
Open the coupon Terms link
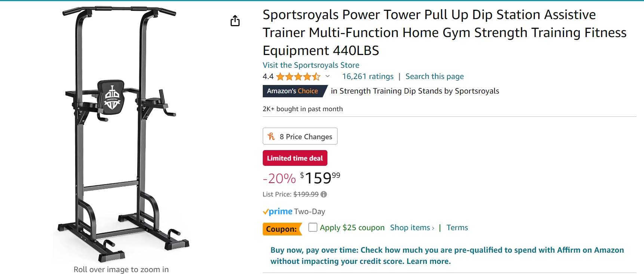[x=457, y=228]
